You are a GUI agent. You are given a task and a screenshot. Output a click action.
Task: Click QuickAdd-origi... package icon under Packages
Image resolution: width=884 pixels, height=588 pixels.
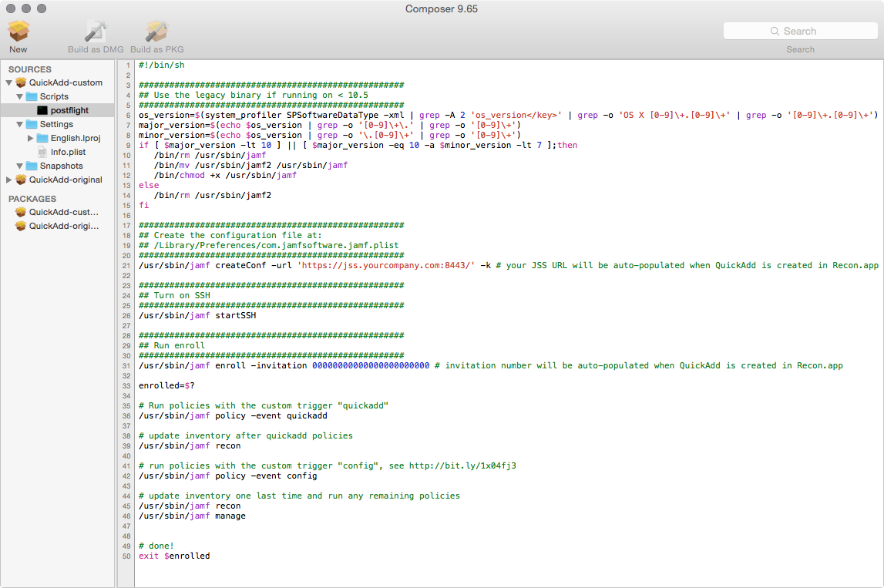point(21,226)
